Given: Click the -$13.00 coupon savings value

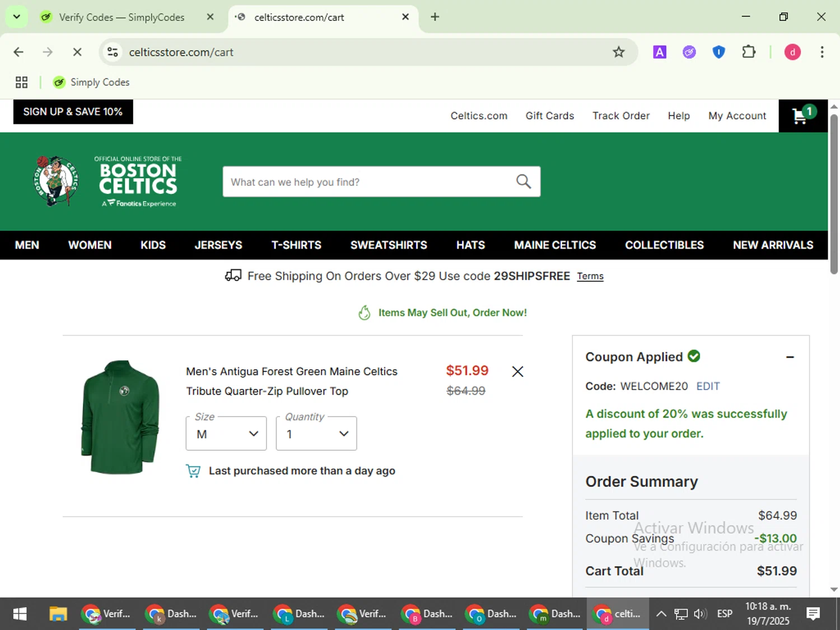Looking at the screenshot, I should click(x=776, y=538).
